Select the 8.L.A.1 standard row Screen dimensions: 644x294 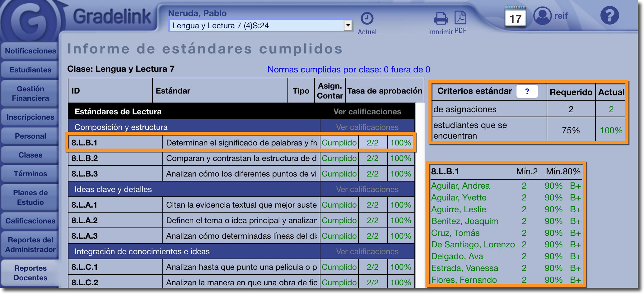click(241, 205)
